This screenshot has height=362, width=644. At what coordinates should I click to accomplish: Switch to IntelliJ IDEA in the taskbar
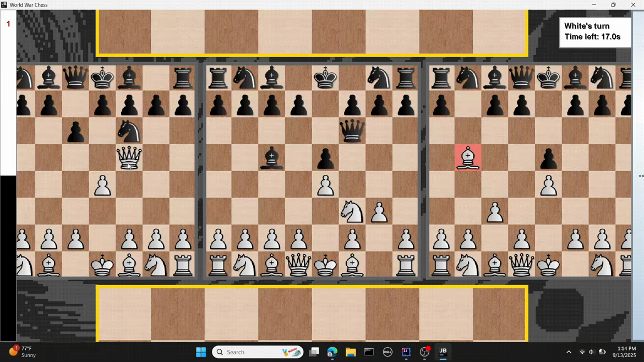[x=406, y=352]
